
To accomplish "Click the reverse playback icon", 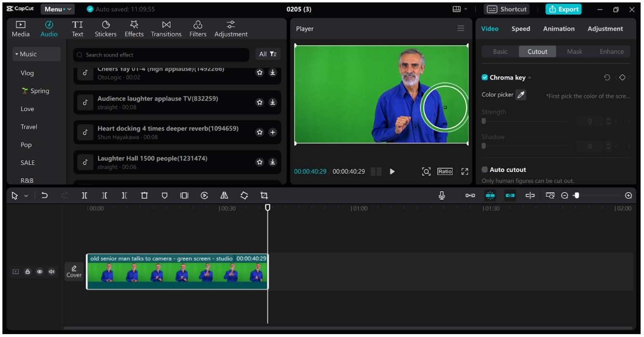I will (x=204, y=195).
